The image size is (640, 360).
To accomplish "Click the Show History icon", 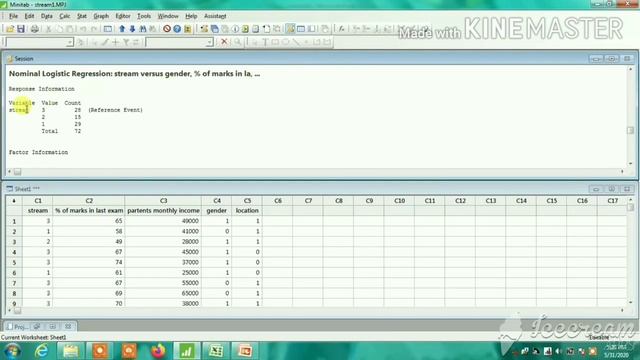I will tap(245, 29).
